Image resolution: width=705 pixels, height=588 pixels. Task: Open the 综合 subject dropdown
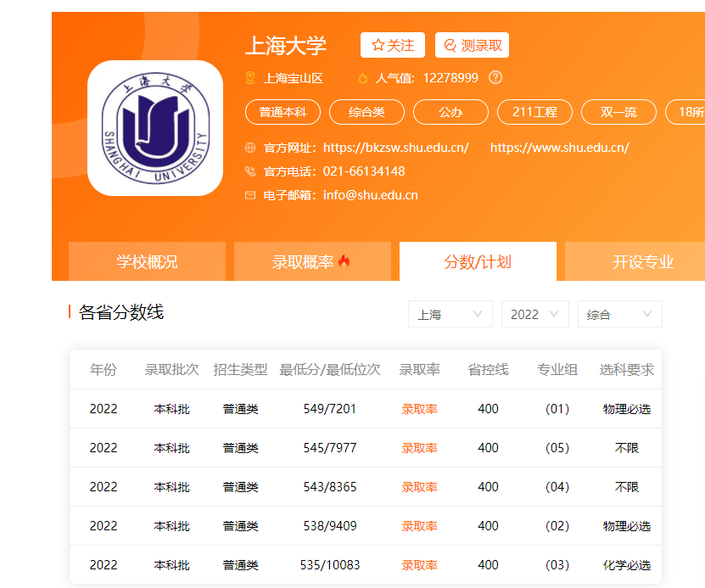[x=619, y=314]
